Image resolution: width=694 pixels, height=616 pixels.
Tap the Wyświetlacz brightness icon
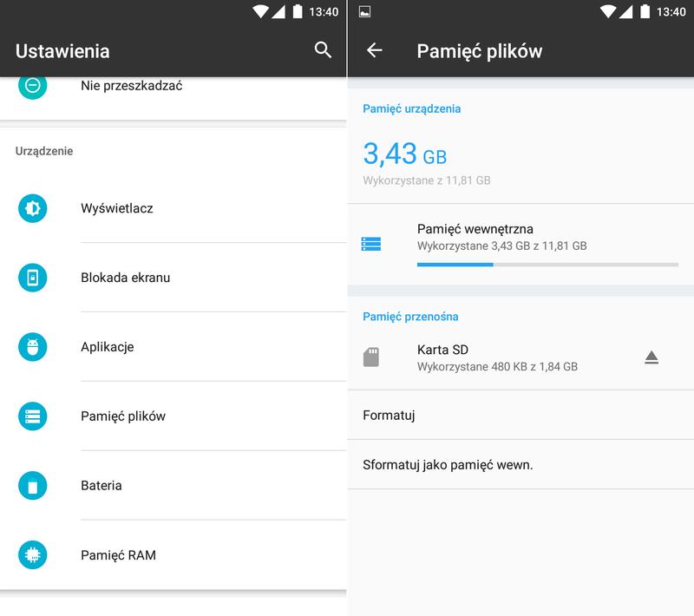32,208
